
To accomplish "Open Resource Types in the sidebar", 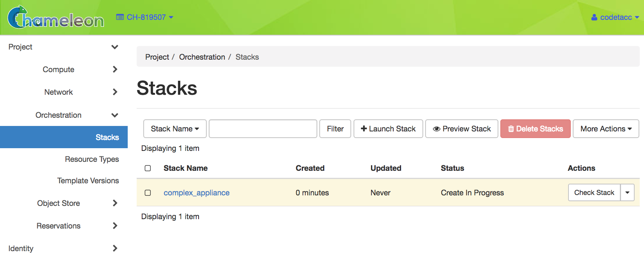I will [x=92, y=159].
